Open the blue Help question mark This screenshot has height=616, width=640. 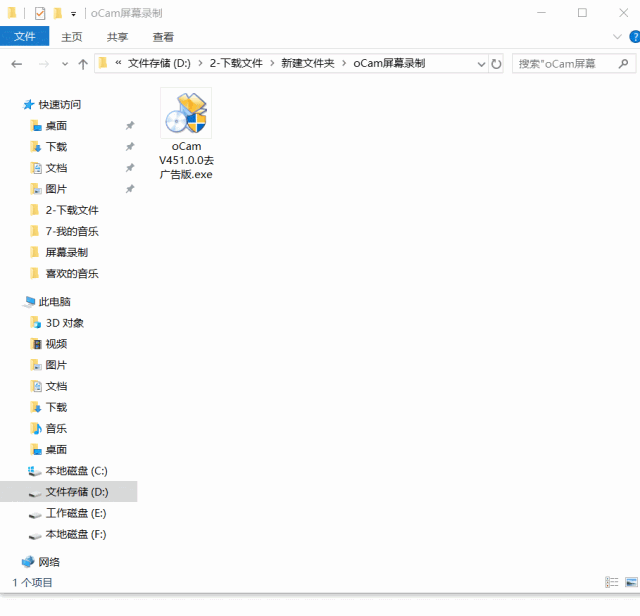point(635,37)
